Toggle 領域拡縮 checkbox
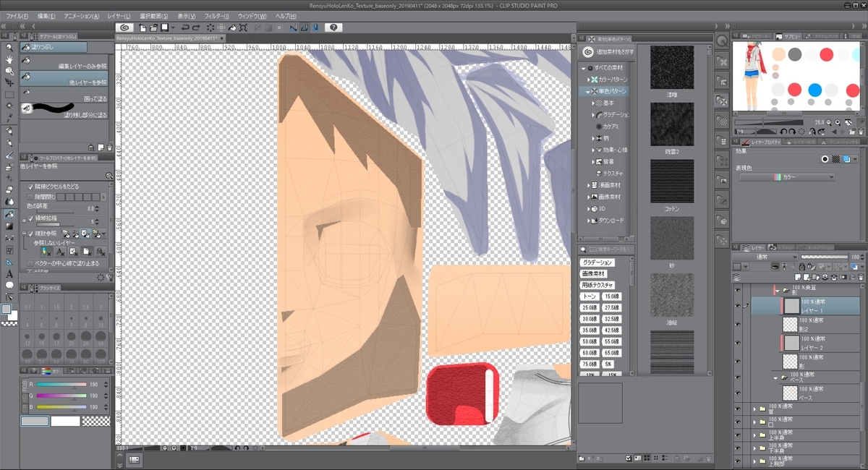868x470 pixels. tap(30, 218)
